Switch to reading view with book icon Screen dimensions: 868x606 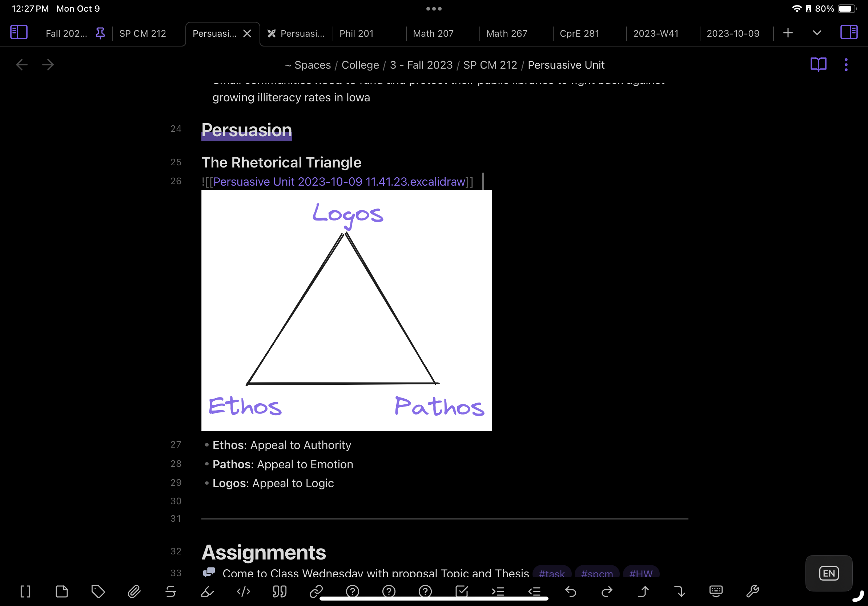point(819,65)
